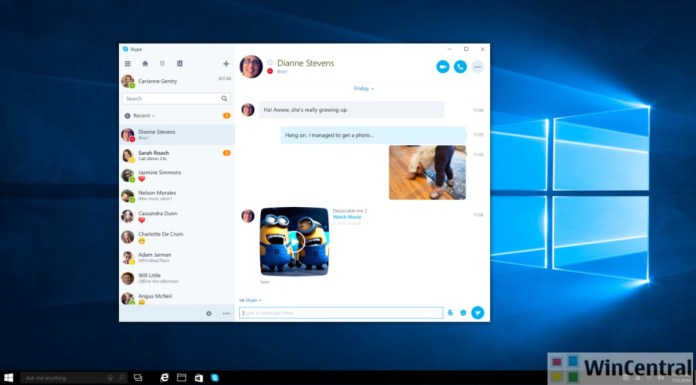Screen dimensions: 696x385
Task: Expand the Friday date dropdown
Action: pos(364,88)
